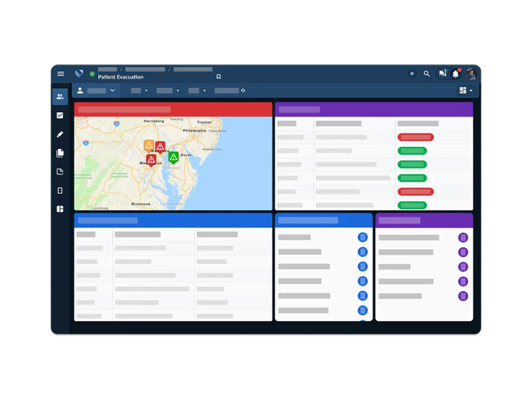Viewport: 532px width, 399px height.
Task: Open the checked-box tasks icon in sidebar
Action: point(60,115)
